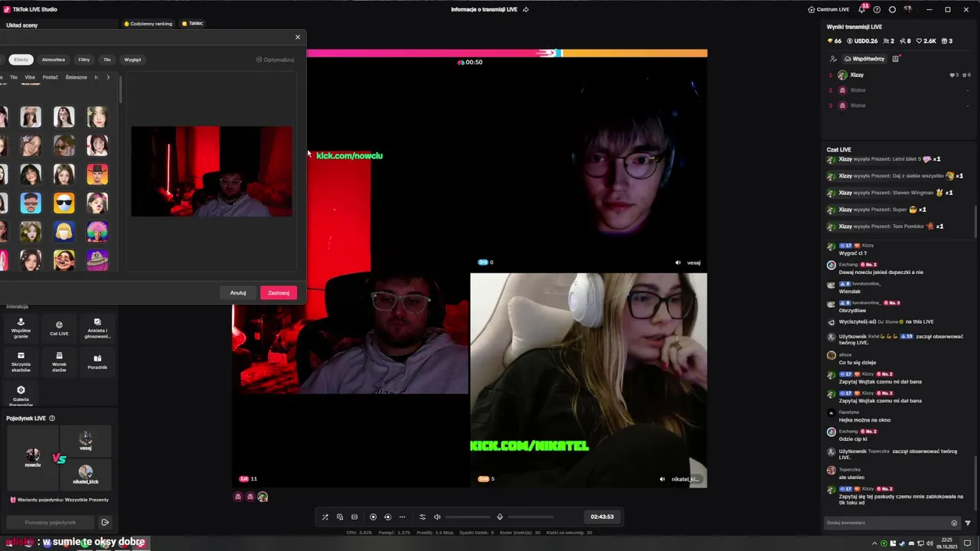This screenshot has width=980, height=551.
Task: Select the Efekty tab
Action: (21, 60)
